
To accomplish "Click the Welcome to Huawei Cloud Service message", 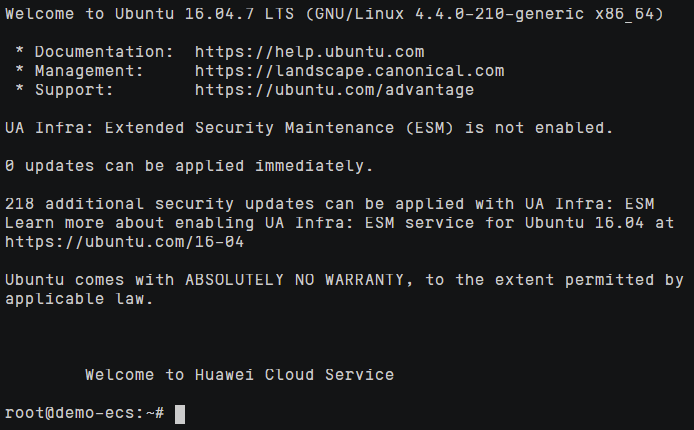I will 239,375.
